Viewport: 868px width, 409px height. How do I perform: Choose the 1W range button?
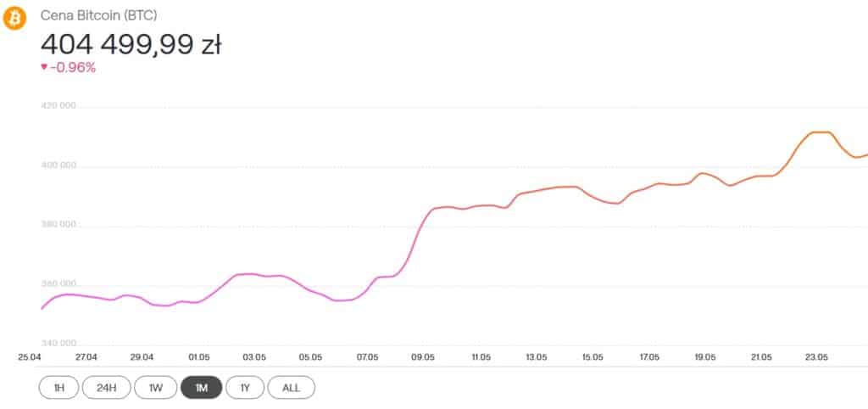coord(156,388)
